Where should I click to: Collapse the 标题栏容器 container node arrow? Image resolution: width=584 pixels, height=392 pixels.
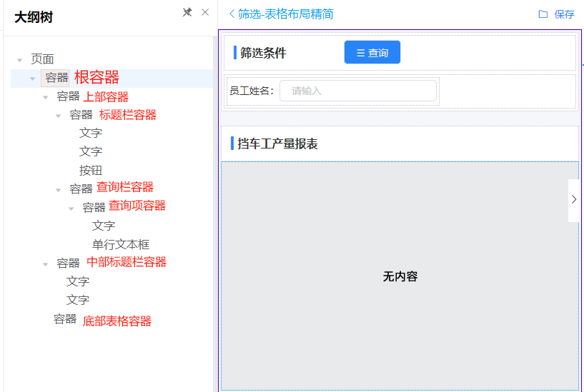click(x=59, y=116)
